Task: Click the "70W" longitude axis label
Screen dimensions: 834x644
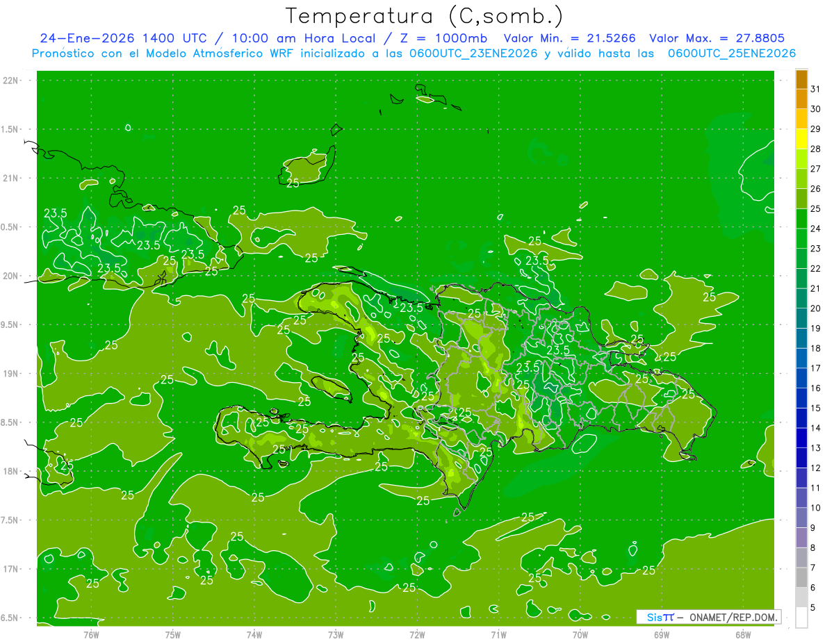Action: 580,635
